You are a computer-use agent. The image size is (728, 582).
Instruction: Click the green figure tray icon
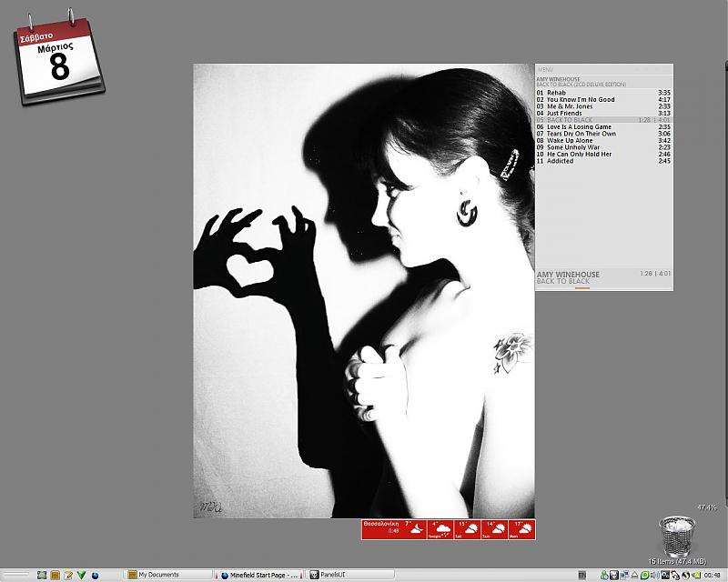point(604,576)
